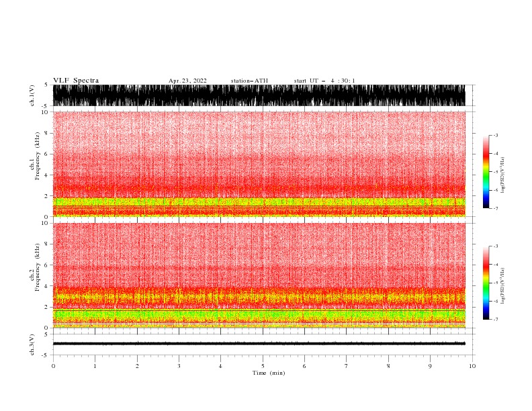Click the '2' tick on the Time axis

(x=137, y=366)
